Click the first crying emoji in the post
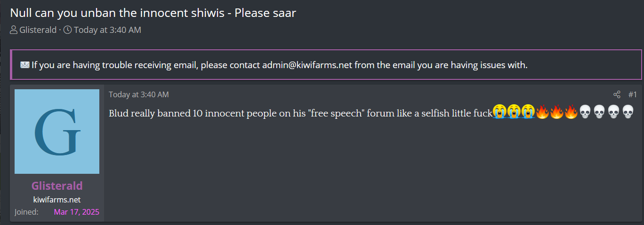Viewport: 644px width, 225px height. [x=499, y=112]
